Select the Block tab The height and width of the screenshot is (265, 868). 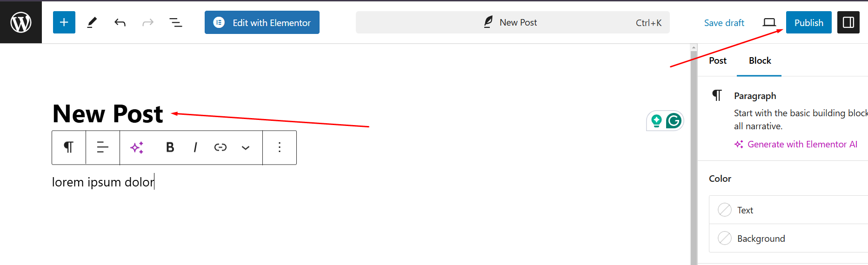click(760, 60)
